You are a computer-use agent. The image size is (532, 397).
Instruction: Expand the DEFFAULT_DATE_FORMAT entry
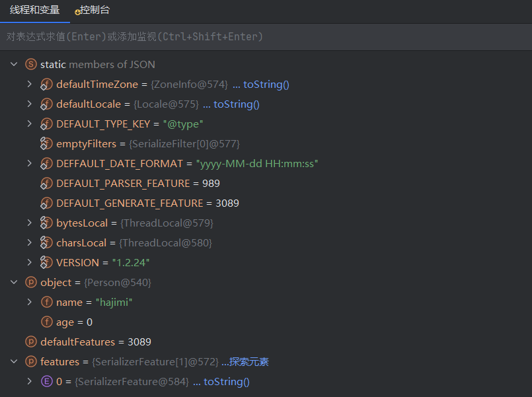click(x=29, y=164)
